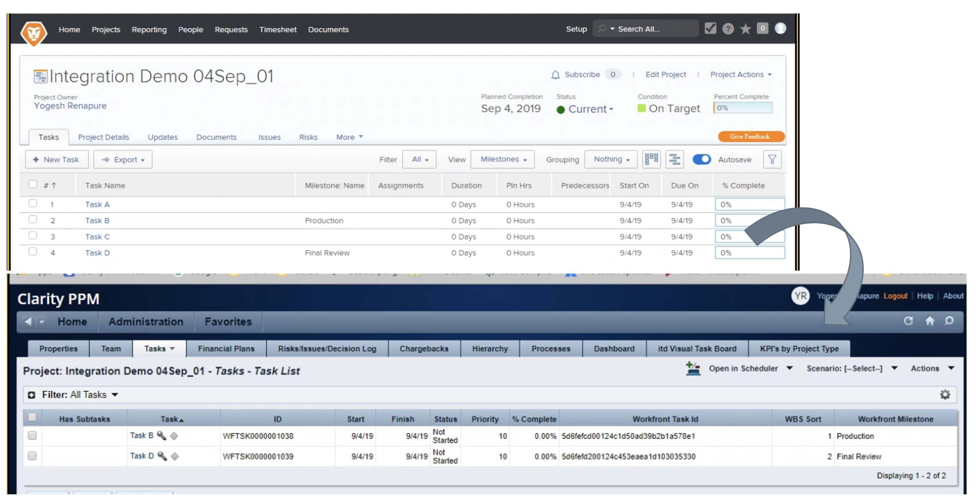Switch to the Project Details tab

[x=103, y=137]
